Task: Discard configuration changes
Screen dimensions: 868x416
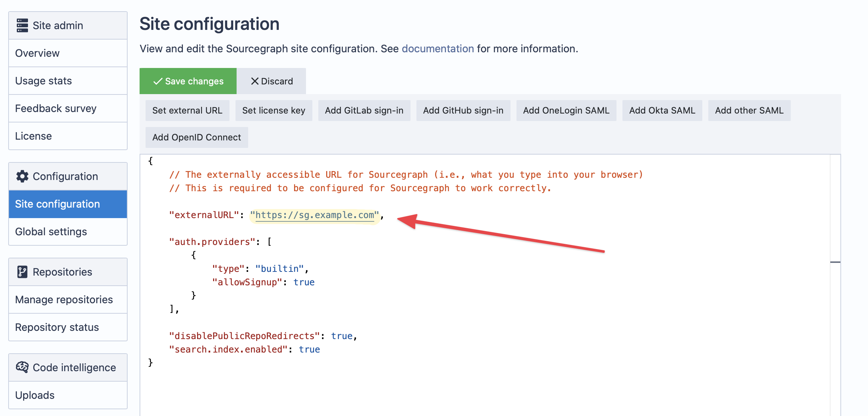Action: 272,81
